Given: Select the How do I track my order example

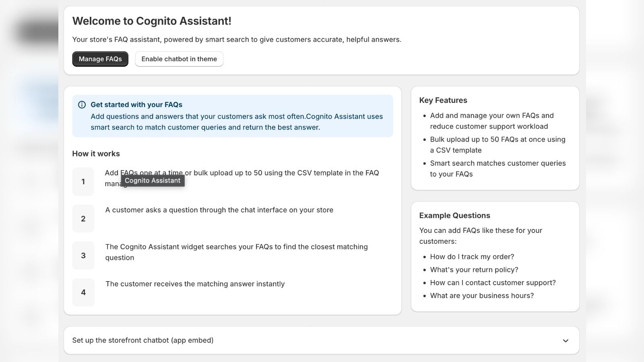Looking at the screenshot, I should 472,257.
